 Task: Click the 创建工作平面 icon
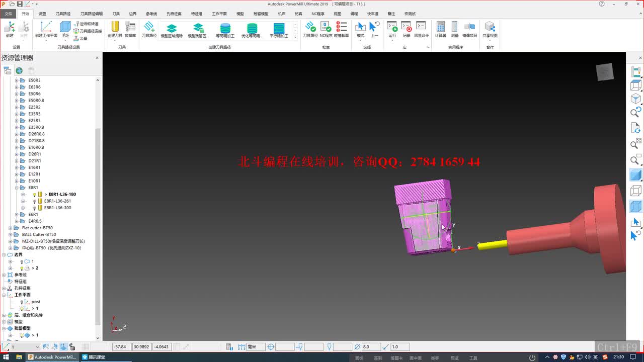(x=46, y=29)
